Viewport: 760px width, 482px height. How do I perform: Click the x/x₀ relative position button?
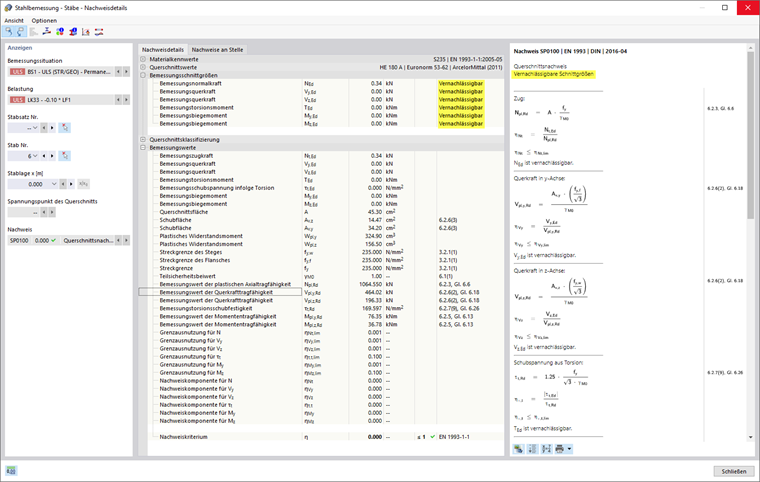(x=83, y=184)
